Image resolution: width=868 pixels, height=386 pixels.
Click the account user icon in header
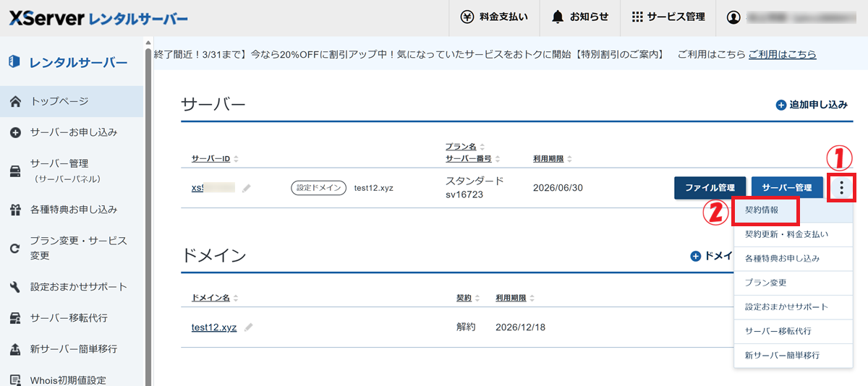(x=734, y=17)
